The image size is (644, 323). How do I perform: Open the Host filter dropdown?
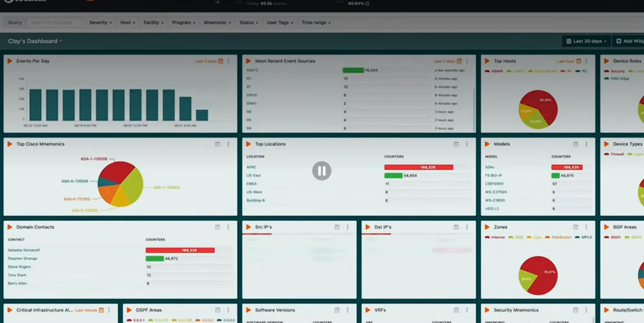pos(127,23)
